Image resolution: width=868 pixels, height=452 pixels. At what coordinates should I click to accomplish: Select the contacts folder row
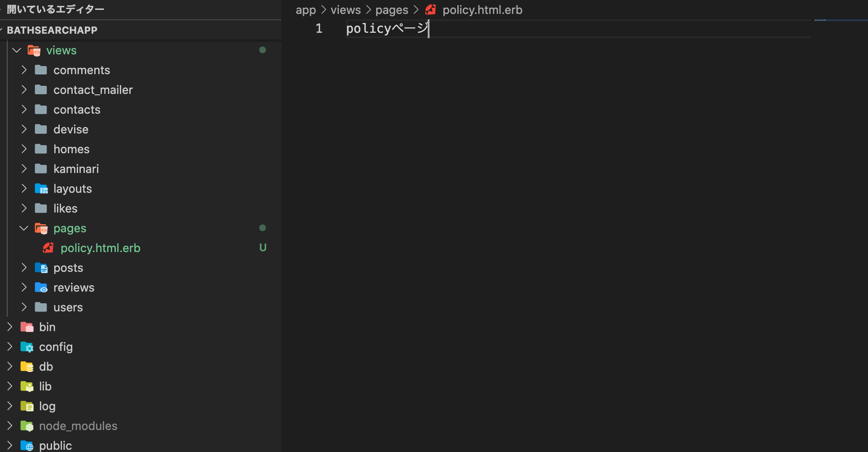coord(141,110)
